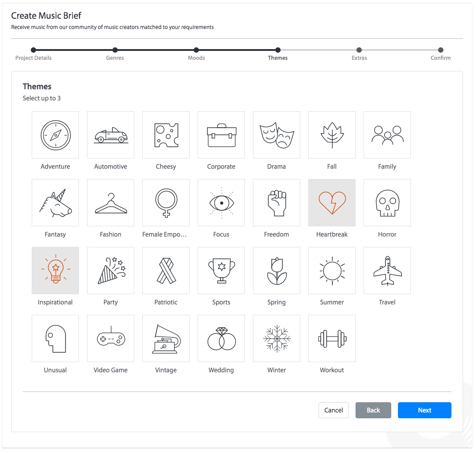The height and width of the screenshot is (454, 476).
Task: Choose the Spring tulip icon
Action: [x=277, y=271]
